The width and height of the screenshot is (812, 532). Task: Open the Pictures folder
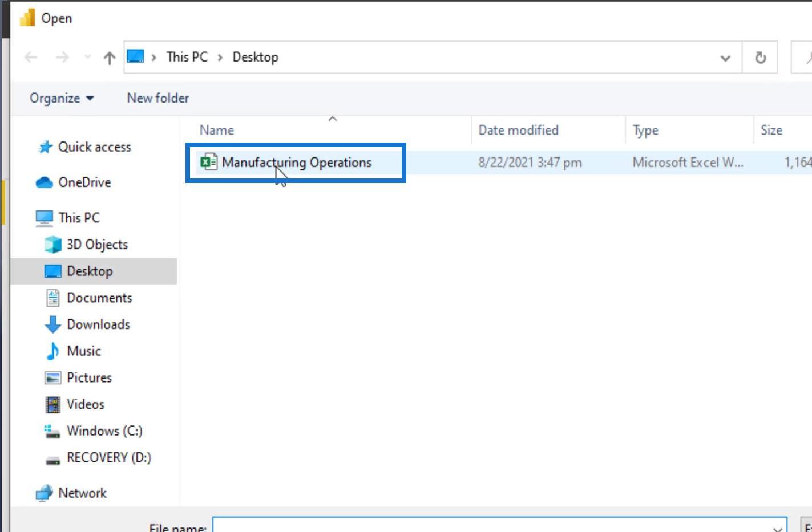pyautogui.click(x=89, y=377)
